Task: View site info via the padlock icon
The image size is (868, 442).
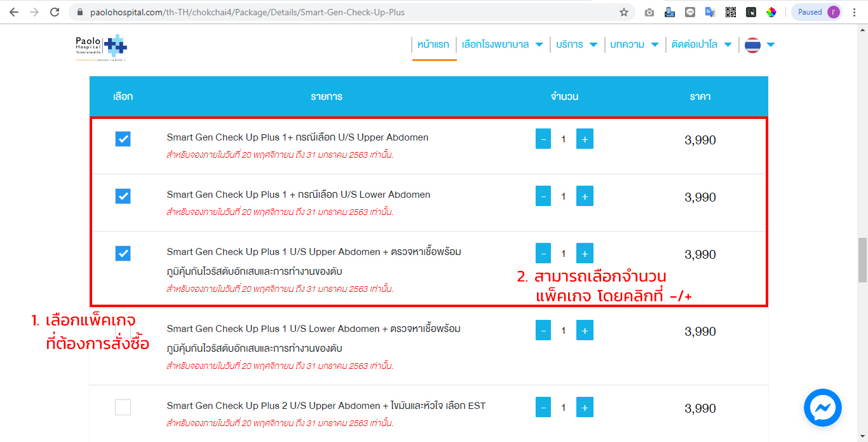Action: pos(79,12)
